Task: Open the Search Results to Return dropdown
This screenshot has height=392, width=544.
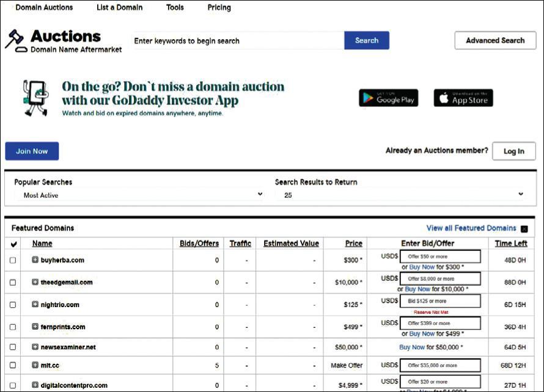Action: tap(400, 195)
